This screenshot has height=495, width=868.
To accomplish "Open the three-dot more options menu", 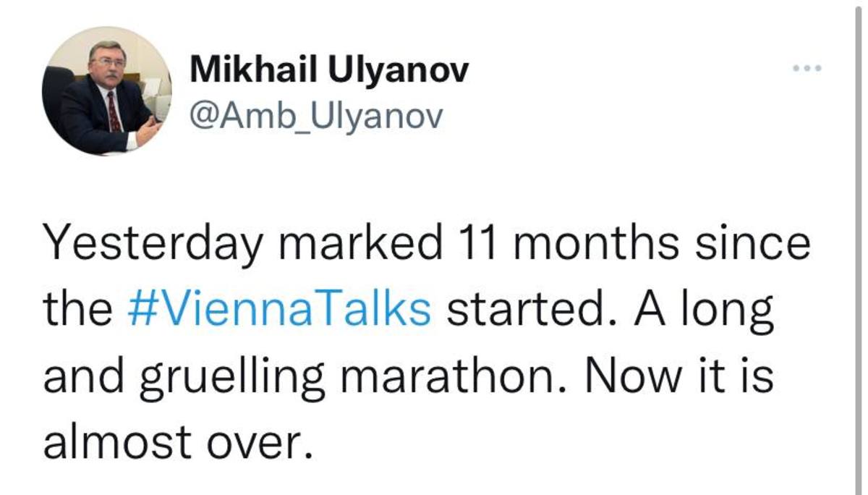I will coord(807,69).
